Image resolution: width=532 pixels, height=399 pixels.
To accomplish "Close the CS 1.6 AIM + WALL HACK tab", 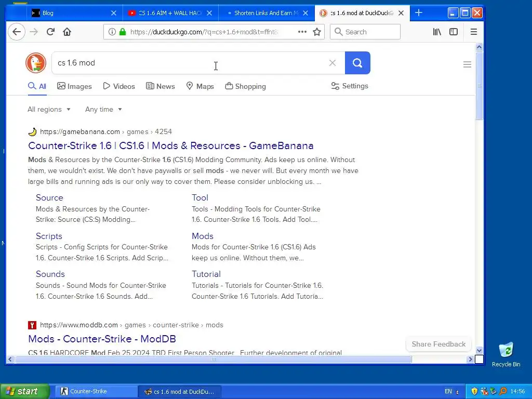I will [209, 13].
